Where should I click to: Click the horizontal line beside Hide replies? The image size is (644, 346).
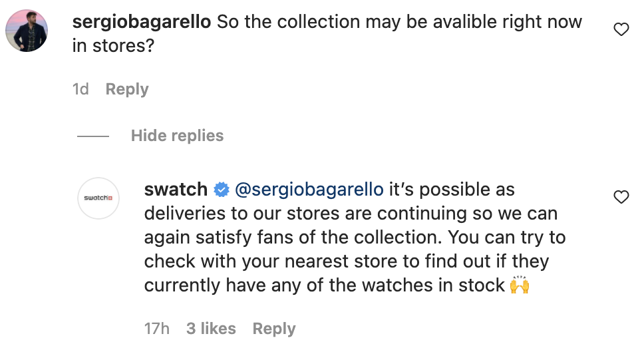(x=92, y=136)
